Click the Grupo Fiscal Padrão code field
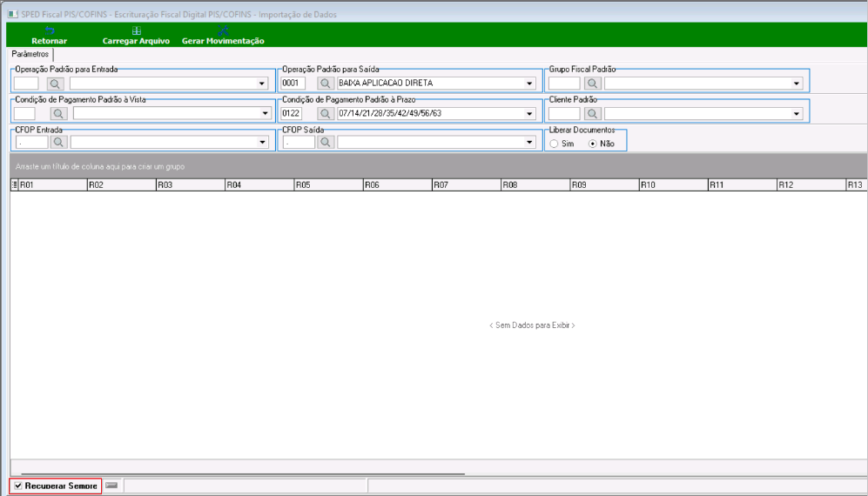 point(564,84)
